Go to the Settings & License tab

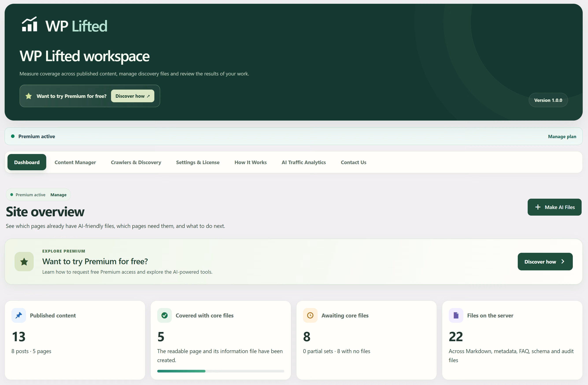198,162
